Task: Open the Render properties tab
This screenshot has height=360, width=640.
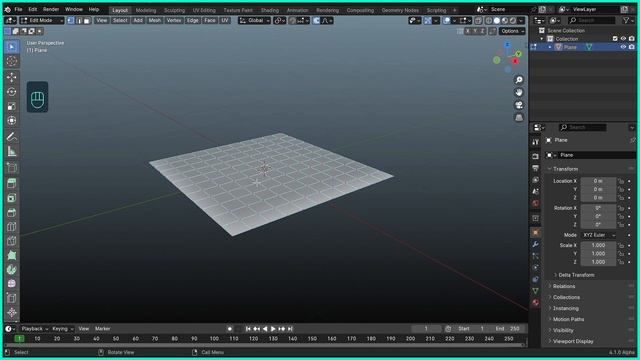Action: click(536, 156)
